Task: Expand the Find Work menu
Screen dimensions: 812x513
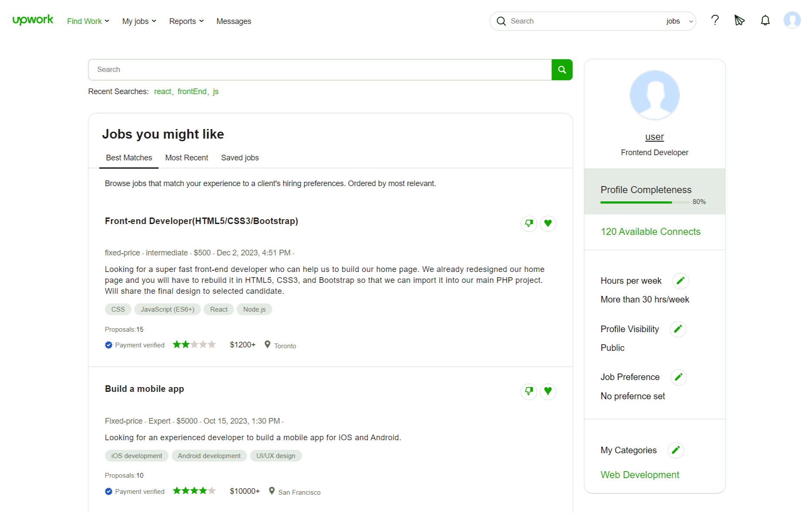Action: coord(88,21)
